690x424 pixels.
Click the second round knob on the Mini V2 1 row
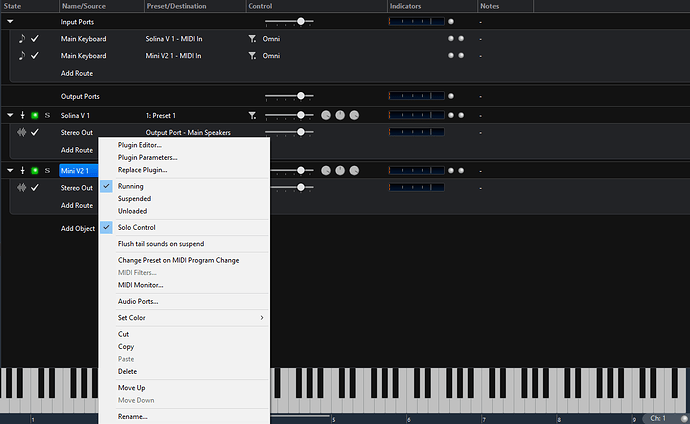tap(340, 171)
